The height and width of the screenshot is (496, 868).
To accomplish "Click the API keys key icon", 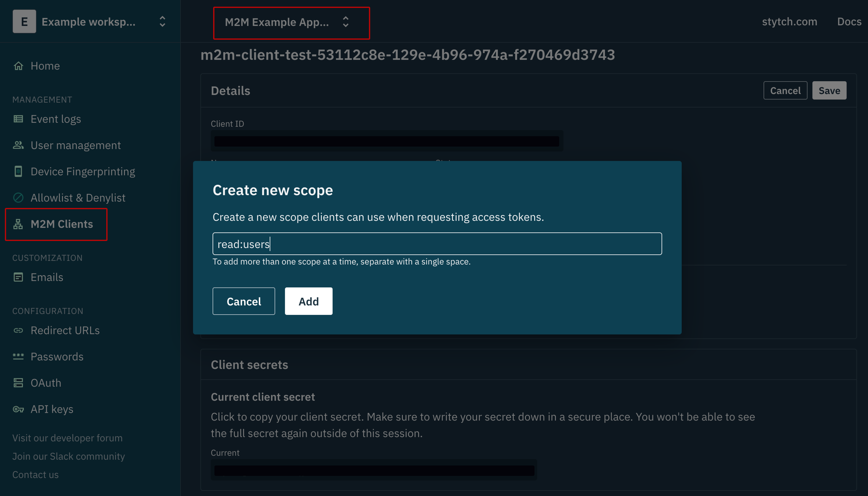I will [18, 409].
